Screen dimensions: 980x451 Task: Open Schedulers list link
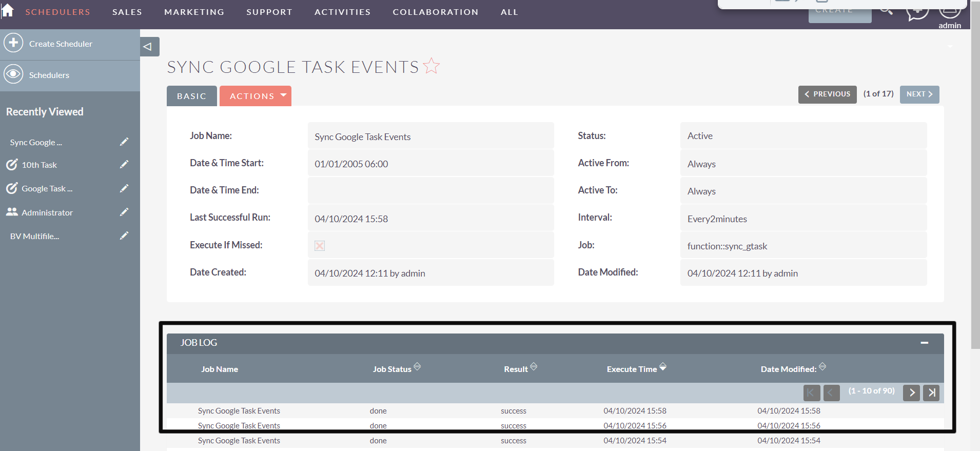(x=49, y=75)
